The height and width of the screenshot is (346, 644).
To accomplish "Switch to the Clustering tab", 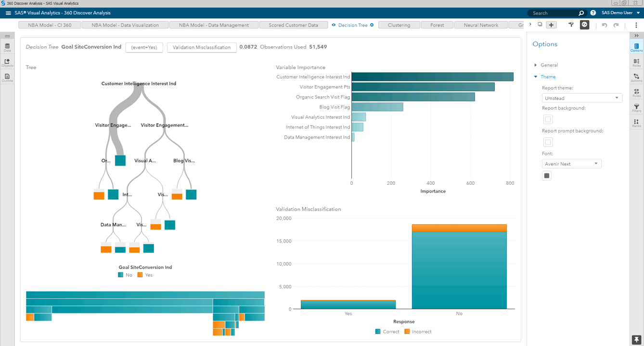I will point(399,25).
